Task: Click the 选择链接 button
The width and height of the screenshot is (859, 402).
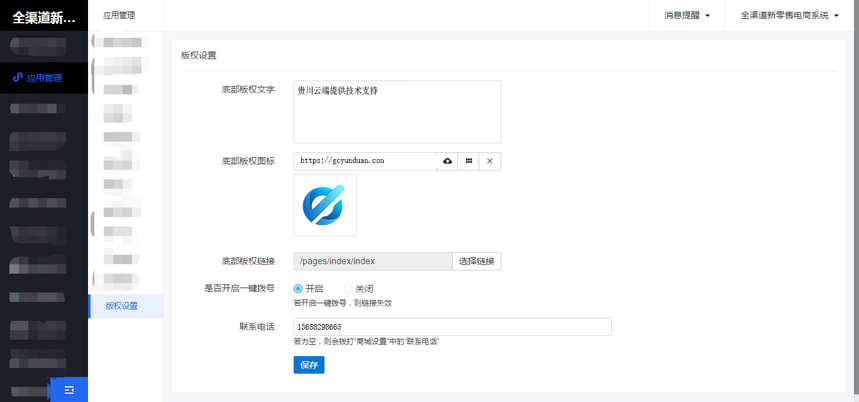Action: pyautogui.click(x=476, y=261)
